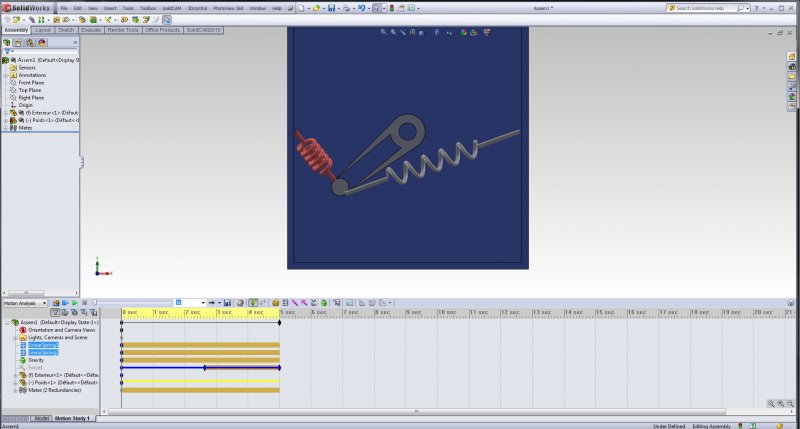Select the DisplayManager colored sphere tab icon
The height and width of the screenshot is (429, 800).
click(42, 43)
